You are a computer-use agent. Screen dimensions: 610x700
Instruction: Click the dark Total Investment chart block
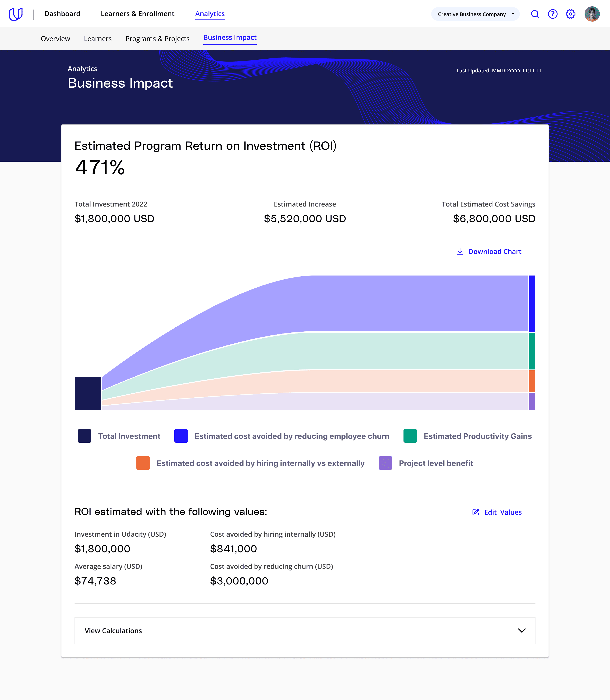click(x=88, y=393)
